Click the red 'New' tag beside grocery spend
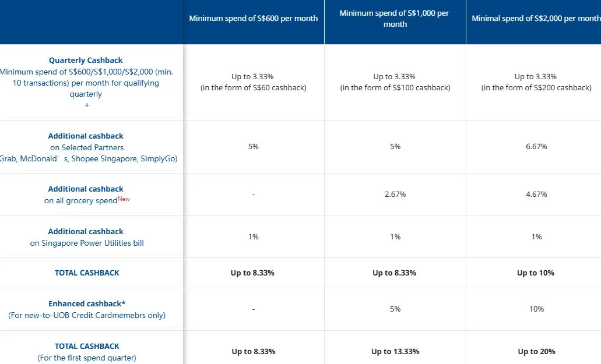 point(124,199)
